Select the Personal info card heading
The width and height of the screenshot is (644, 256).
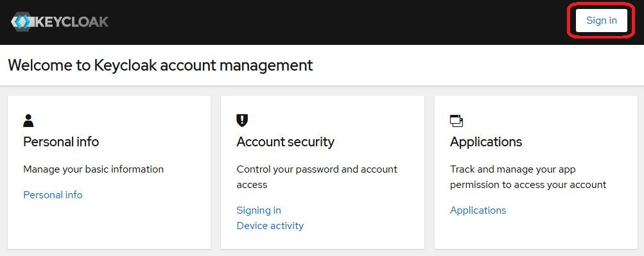(61, 142)
